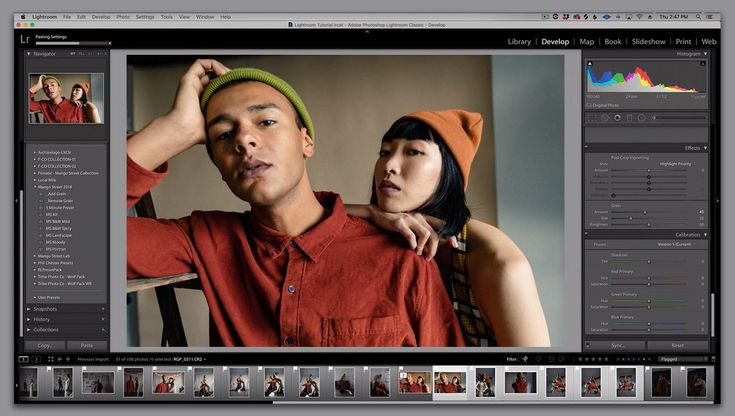Click the Navigator preview image
The height and width of the screenshot is (416, 735).
(x=66, y=98)
